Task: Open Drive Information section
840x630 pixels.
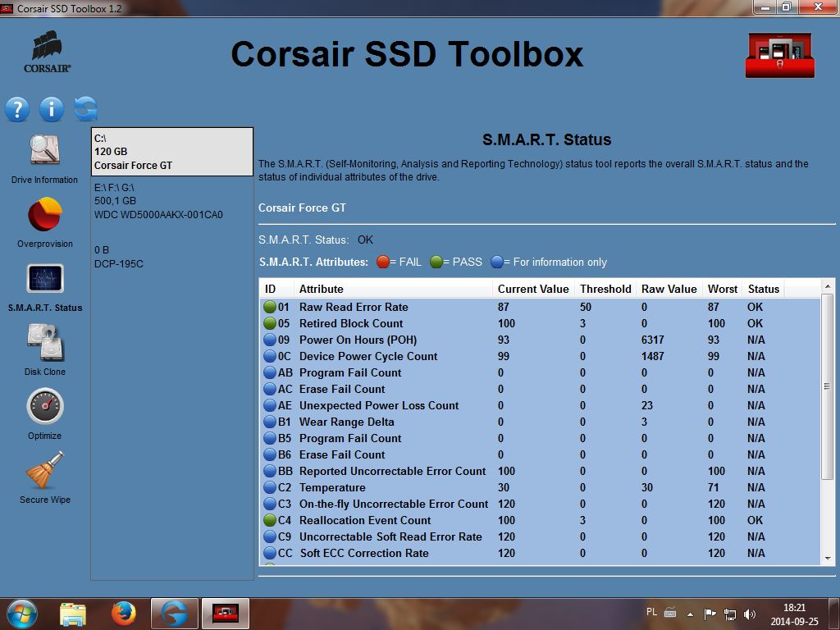Action: (44, 158)
